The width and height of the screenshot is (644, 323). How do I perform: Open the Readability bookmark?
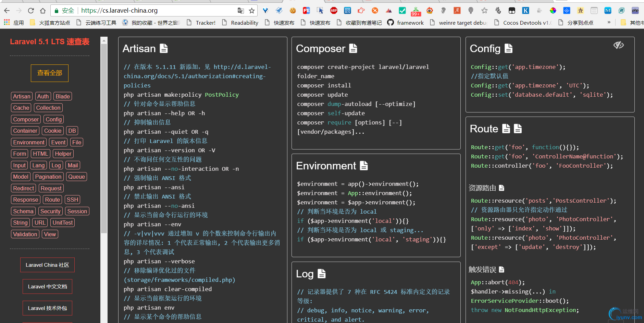coord(240,23)
